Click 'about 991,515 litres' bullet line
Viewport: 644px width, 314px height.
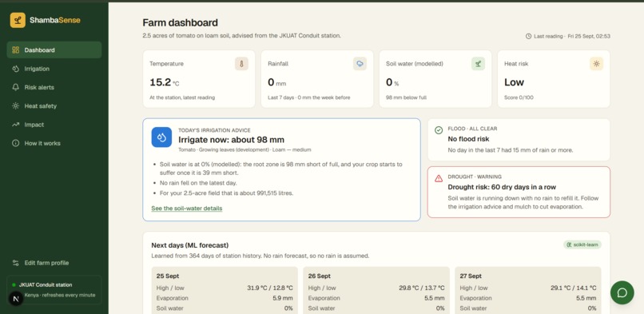point(226,193)
